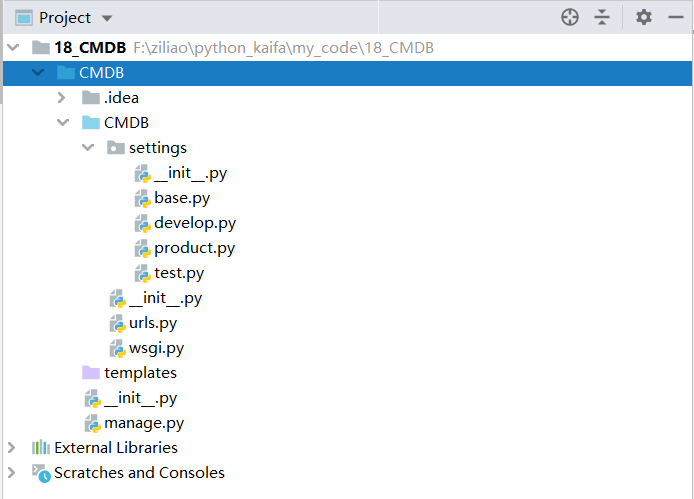The height and width of the screenshot is (499, 694).
Task: Click the settings package folder icon
Action: coord(116,147)
